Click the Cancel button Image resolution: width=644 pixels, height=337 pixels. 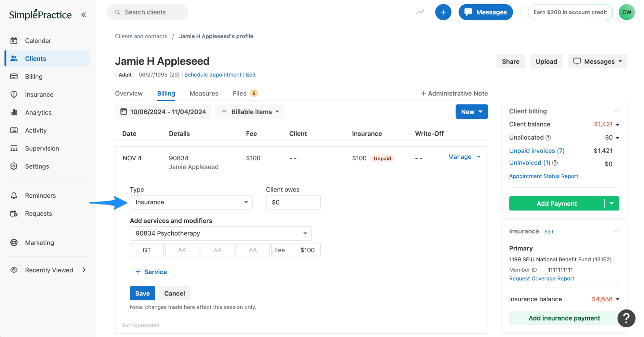[174, 293]
